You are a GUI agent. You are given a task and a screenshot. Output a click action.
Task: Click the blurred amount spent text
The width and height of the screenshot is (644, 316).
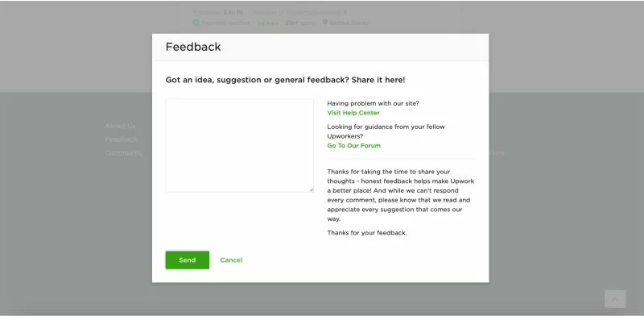coord(300,23)
